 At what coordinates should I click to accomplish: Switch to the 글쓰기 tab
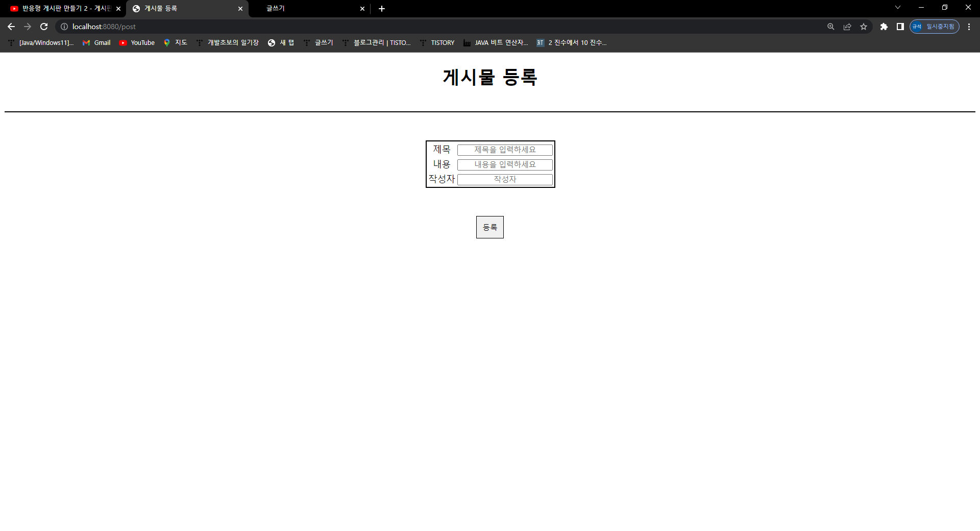pos(309,9)
